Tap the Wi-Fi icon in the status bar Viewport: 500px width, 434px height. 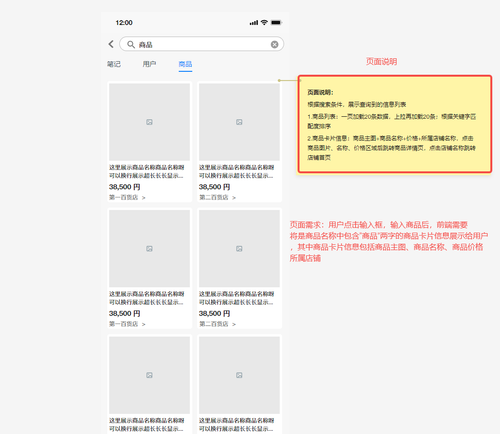(264, 22)
